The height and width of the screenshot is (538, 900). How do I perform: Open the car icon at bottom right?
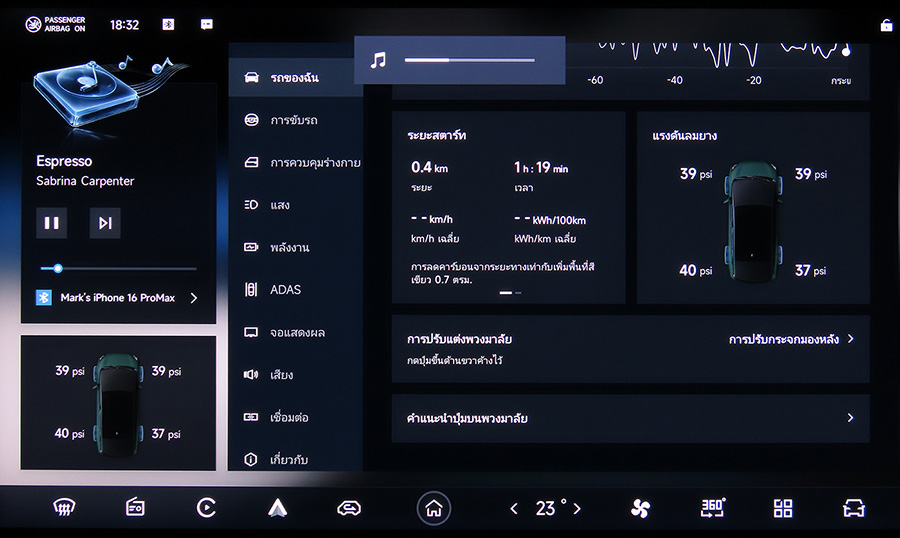point(853,508)
